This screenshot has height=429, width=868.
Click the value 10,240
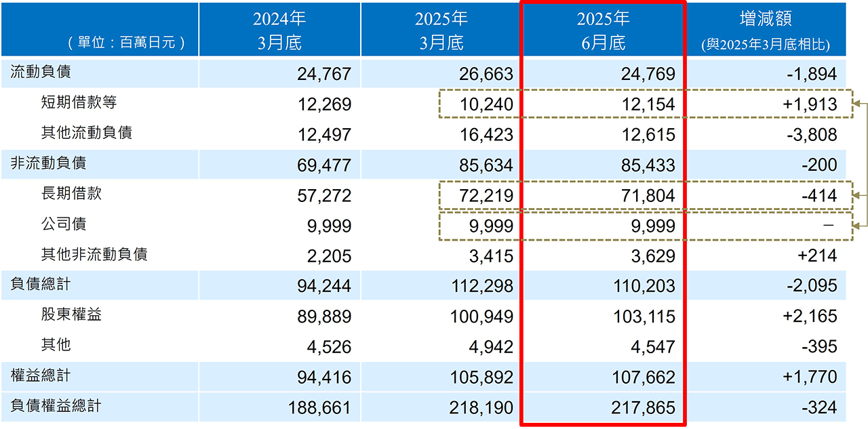click(486, 104)
